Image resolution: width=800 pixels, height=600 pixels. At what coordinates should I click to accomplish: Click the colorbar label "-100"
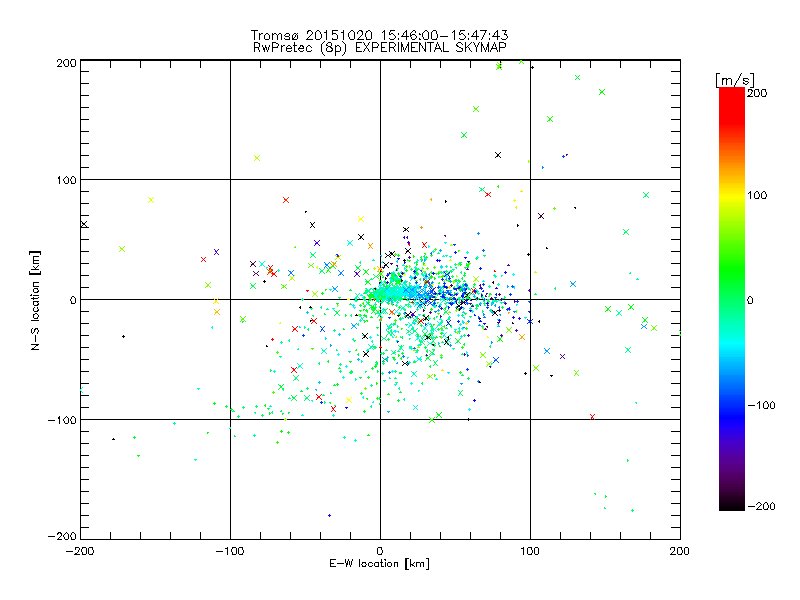tap(761, 405)
